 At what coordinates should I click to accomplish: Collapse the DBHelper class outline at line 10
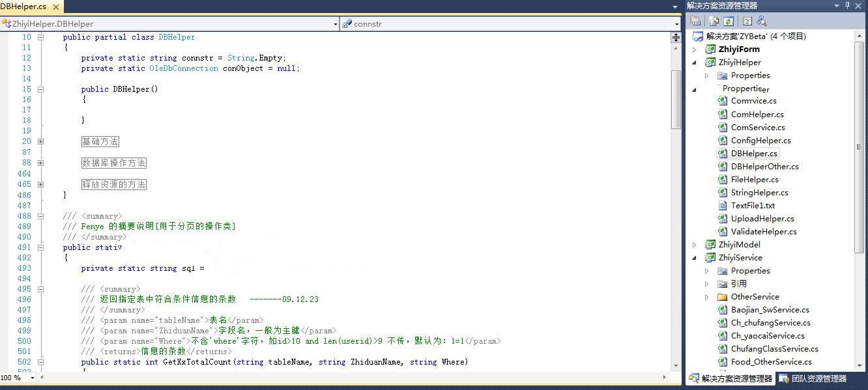[x=40, y=37]
